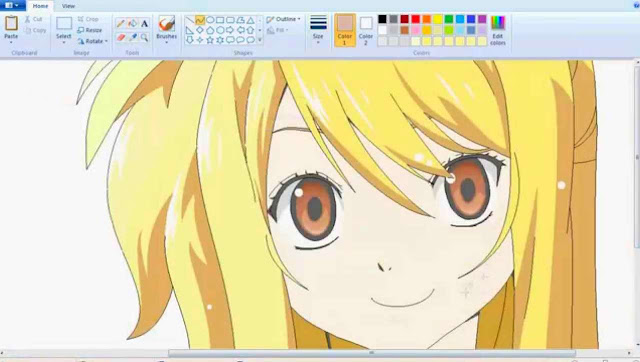Viewport: 640px width, 362px height.
Task: Switch to the View ribbon tab
Action: click(68, 6)
